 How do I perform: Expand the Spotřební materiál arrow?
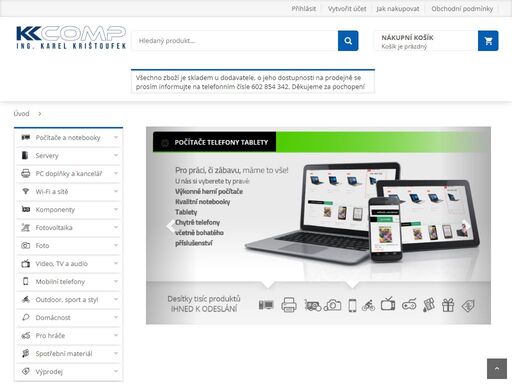[x=116, y=353]
